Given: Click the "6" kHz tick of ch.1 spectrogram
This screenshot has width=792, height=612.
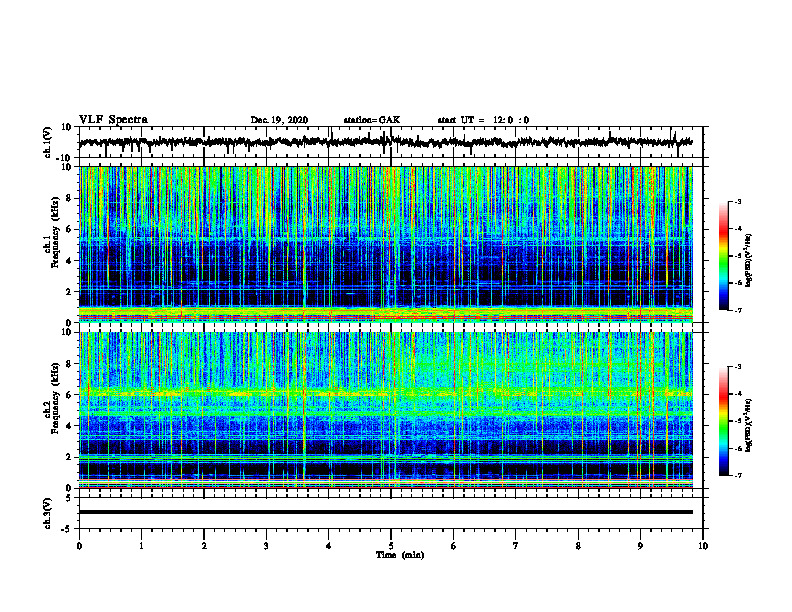Looking at the screenshot, I should point(69,229).
